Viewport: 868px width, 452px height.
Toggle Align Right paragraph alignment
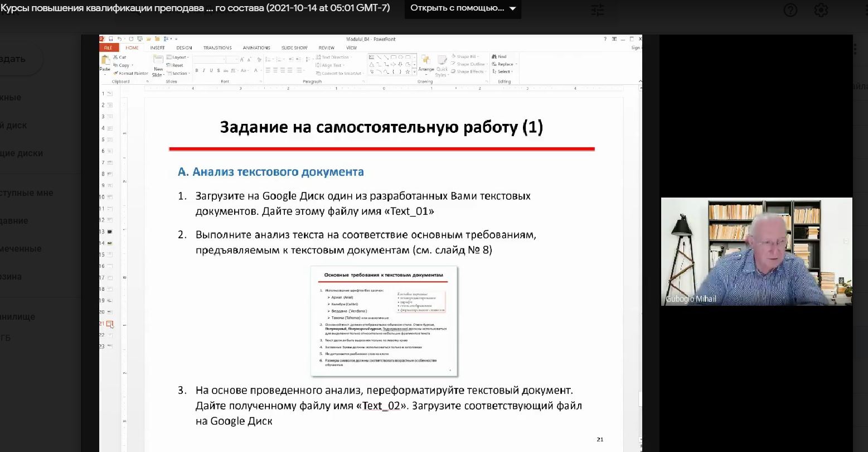282,70
